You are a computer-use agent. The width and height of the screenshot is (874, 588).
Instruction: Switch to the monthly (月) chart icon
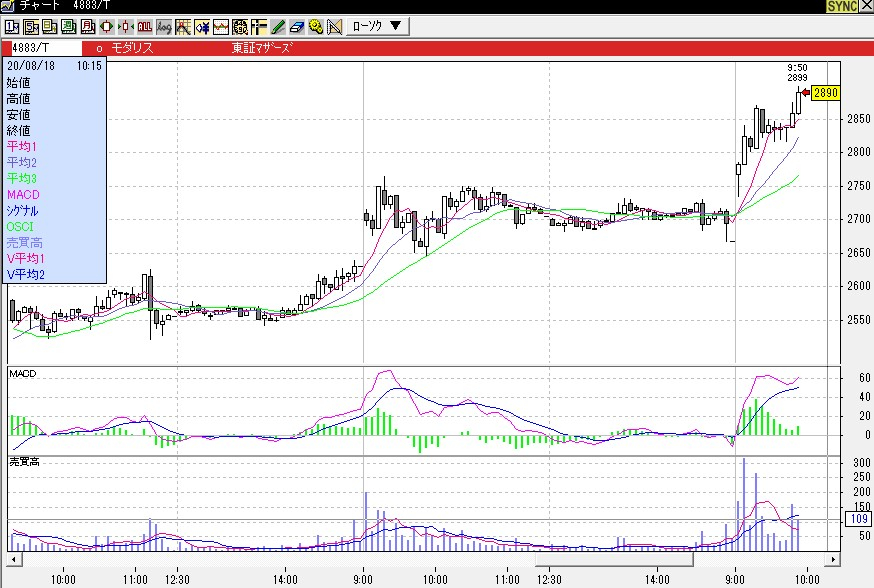tap(85, 26)
